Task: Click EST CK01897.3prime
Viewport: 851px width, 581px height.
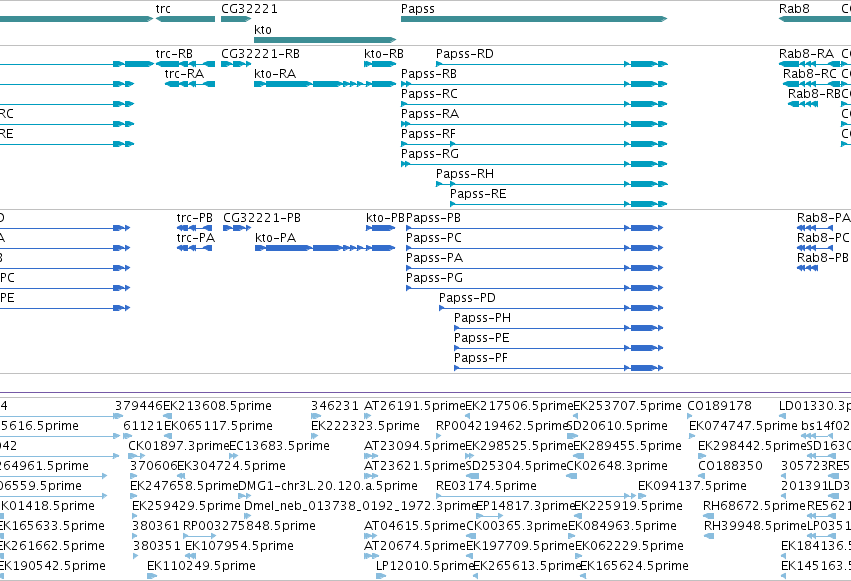Action: (137, 456)
